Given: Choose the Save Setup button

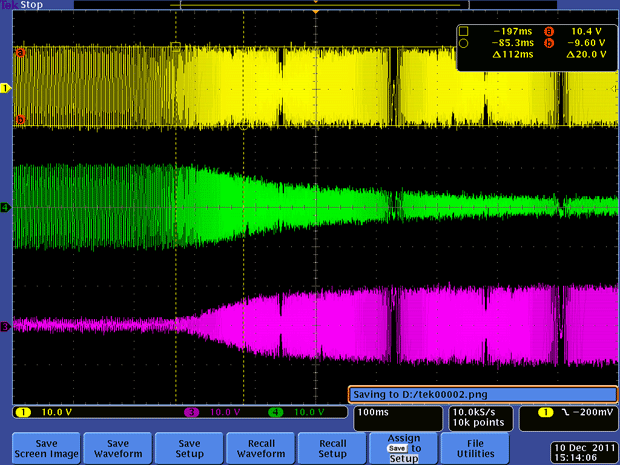Looking at the screenshot, I should (189, 448).
